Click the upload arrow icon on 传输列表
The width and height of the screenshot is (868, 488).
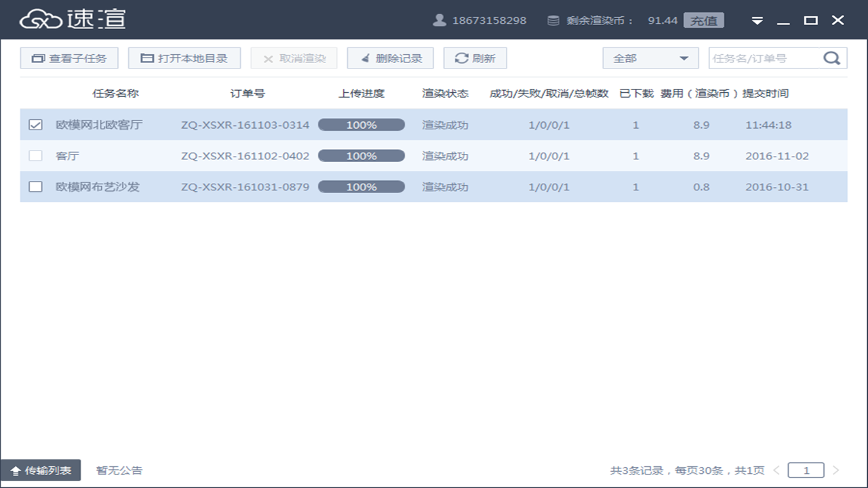coord(15,470)
